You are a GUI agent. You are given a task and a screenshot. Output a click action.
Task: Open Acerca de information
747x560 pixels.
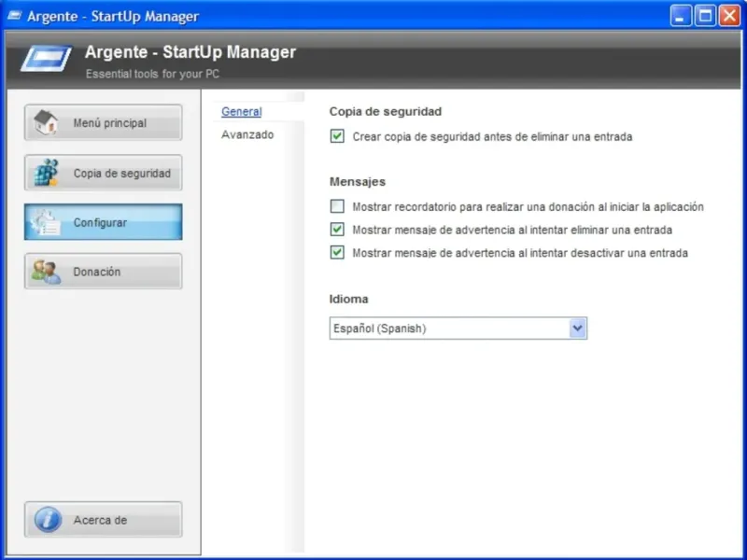click(x=103, y=520)
